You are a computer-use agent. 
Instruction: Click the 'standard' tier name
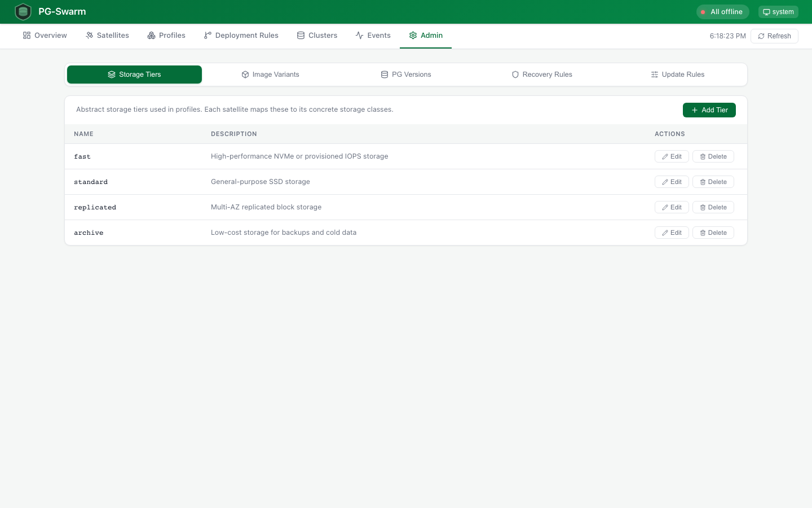point(91,182)
